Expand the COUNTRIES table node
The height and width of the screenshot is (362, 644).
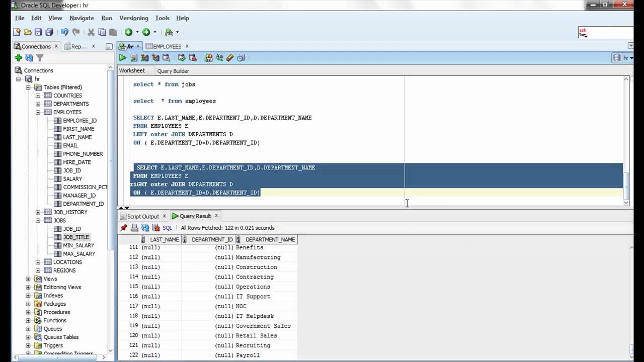[x=38, y=96]
